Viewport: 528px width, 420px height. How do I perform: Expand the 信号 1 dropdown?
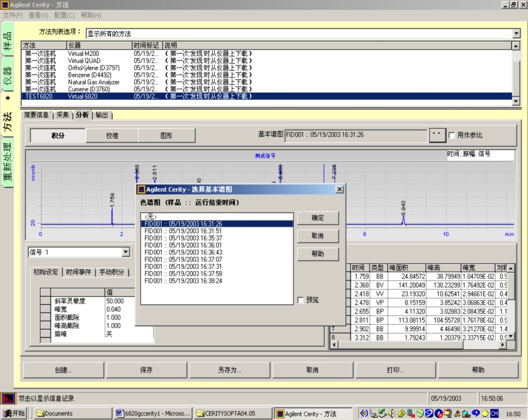(125, 252)
